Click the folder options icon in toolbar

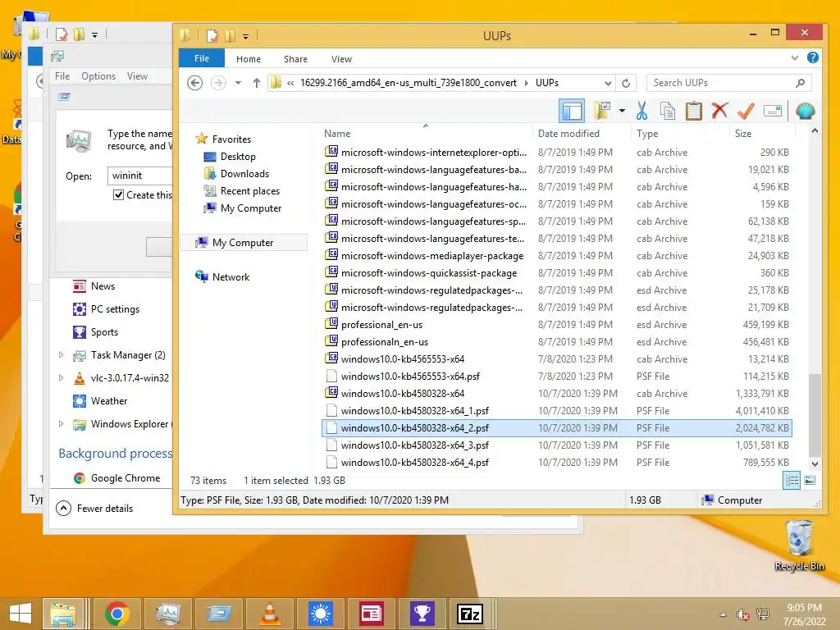coord(602,111)
